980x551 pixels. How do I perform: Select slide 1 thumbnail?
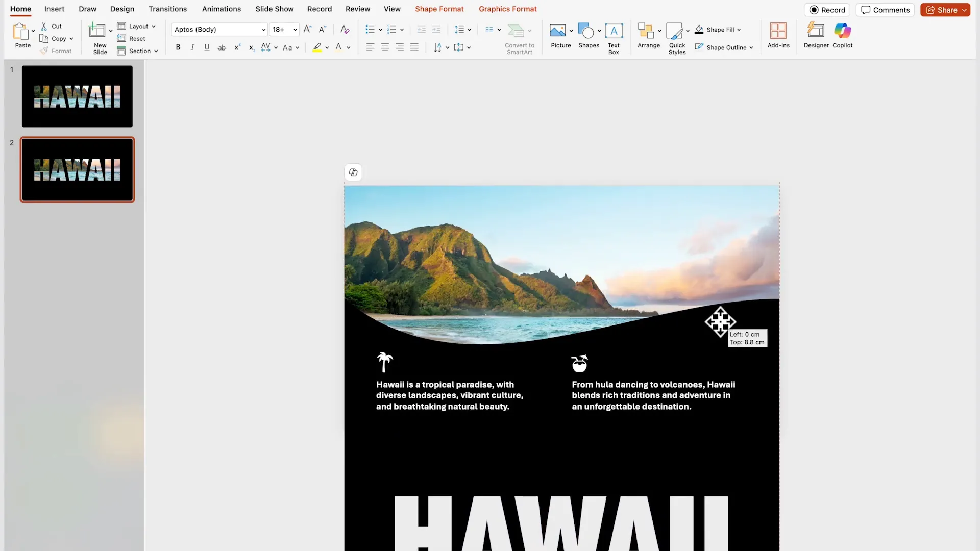[x=77, y=96]
